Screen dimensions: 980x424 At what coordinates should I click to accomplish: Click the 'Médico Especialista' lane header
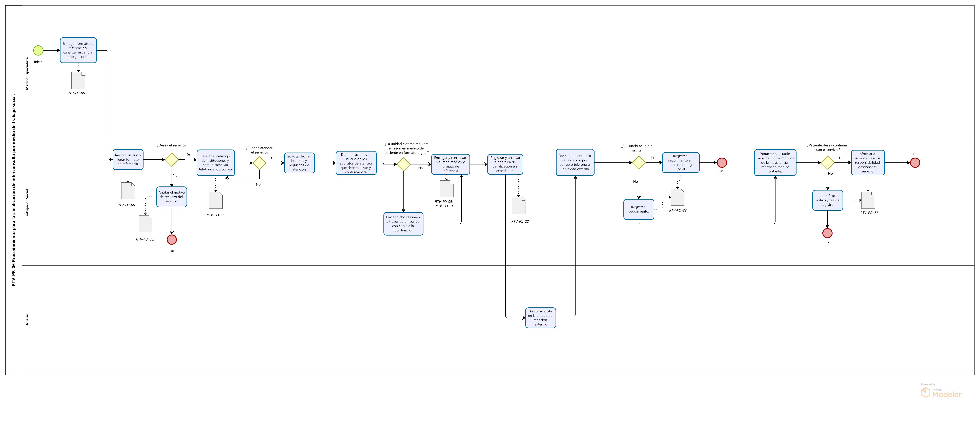(x=27, y=74)
